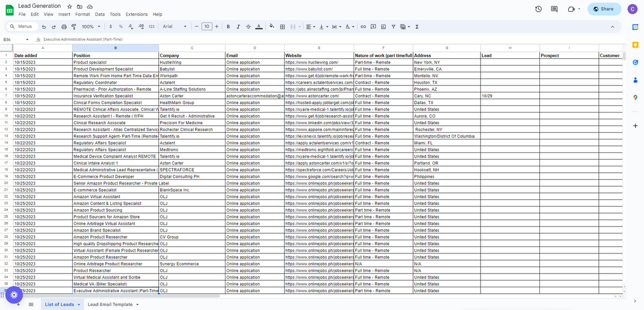Open the fill color picker
This screenshot has height=310, width=644.
pyautogui.click(x=271, y=27)
